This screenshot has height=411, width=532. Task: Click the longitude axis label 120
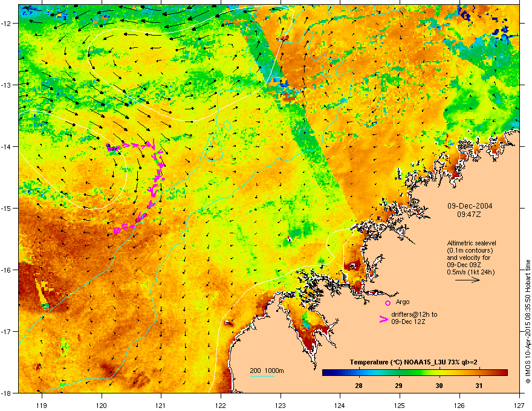(x=102, y=405)
